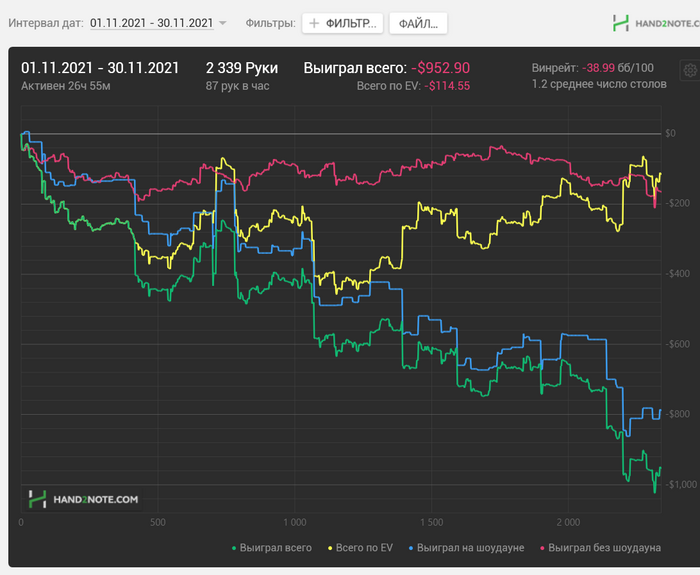Click the -$114.55 EV total value
The image size is (700, 575).
click(x=447, y=86)
